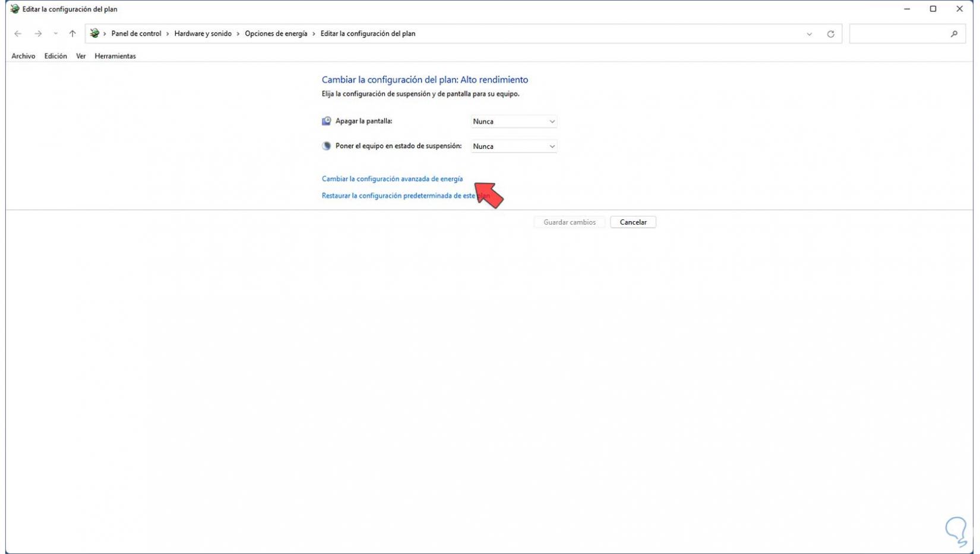Select the Elija la configuración description text
Screen dimensions: 980x554
pyautogui.click(x=421, y=94)
